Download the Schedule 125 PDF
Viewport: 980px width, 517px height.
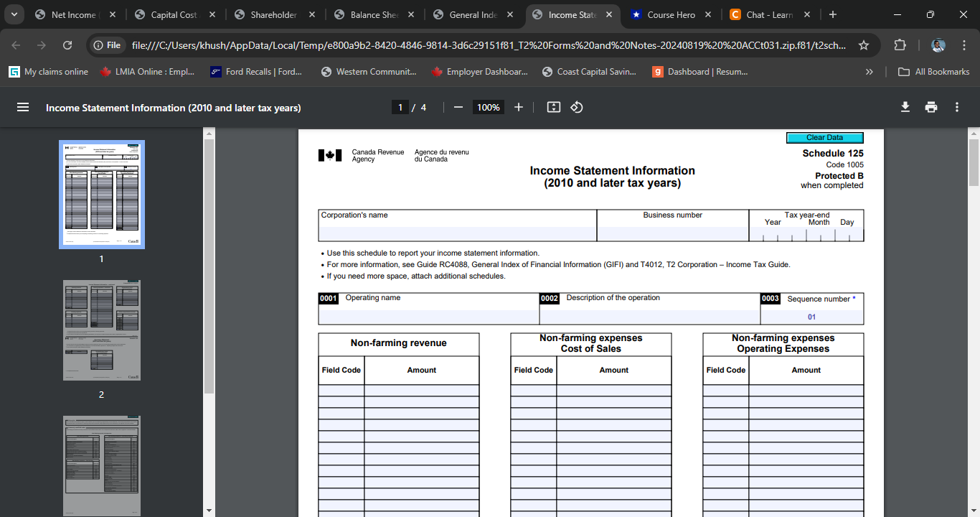905,107
